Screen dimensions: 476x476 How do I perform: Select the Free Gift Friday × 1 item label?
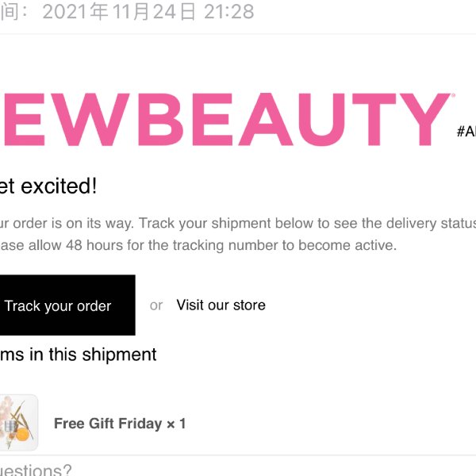pyautogui.click(x=120, y=424)
